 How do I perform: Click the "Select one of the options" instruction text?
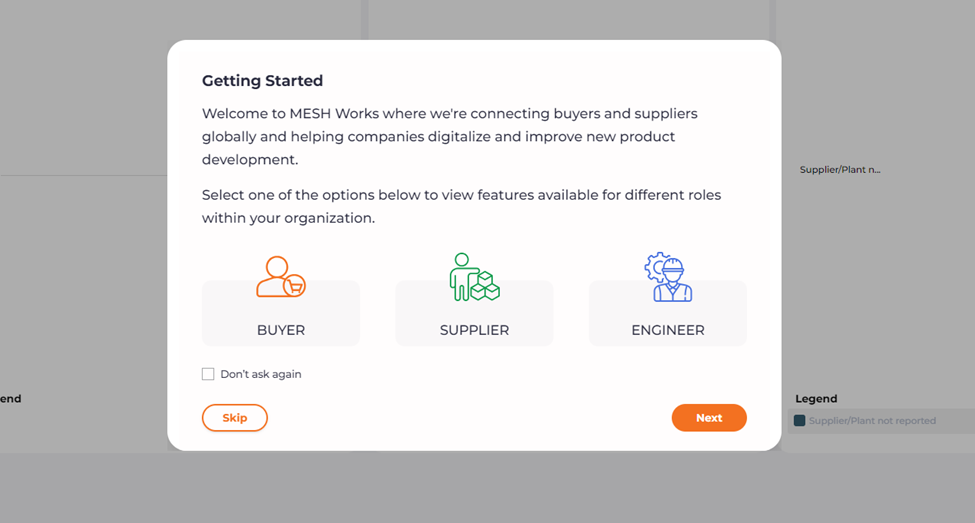coord(461,206)
